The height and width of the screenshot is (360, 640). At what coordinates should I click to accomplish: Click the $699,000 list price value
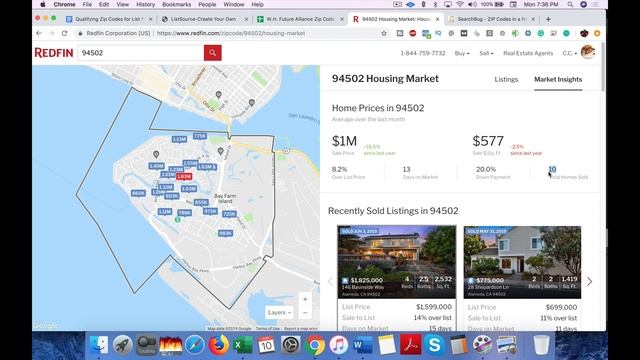coord(561,307)
